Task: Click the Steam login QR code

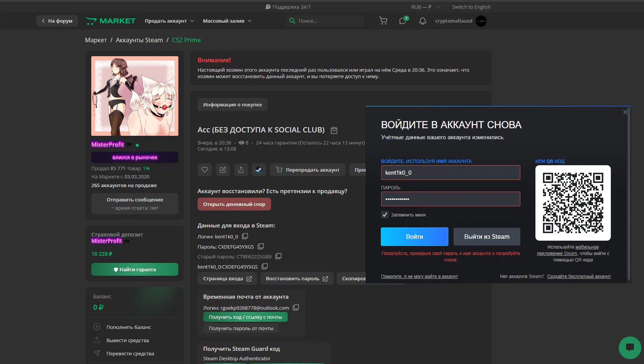Action: click(x=573, y=203)
